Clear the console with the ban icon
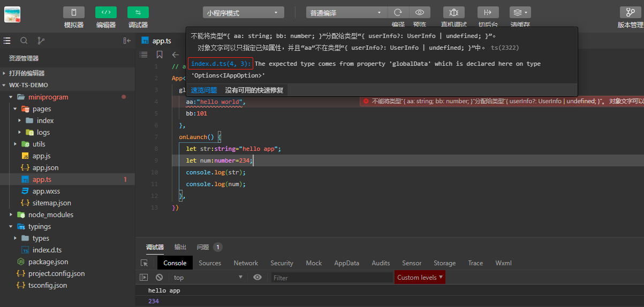The height and width of the screenshot is (307, 644). coord(159,277)
